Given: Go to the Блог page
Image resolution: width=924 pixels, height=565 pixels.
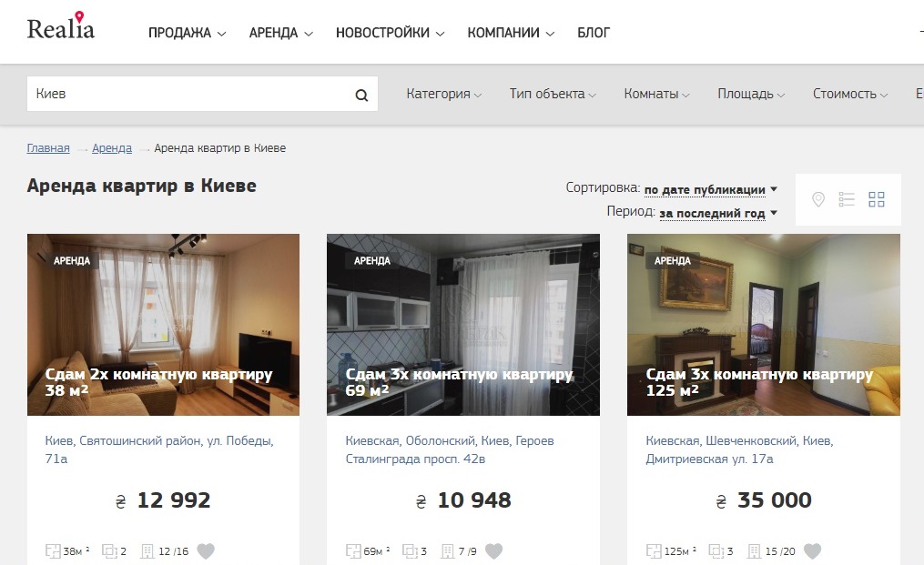Looking at the screenshot, I should tap(594, 33).
